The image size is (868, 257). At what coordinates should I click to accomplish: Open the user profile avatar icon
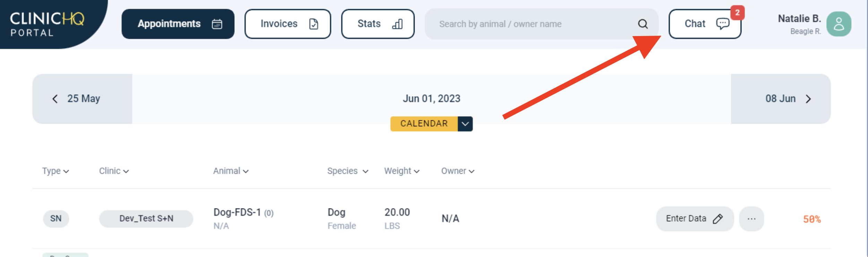839,24
